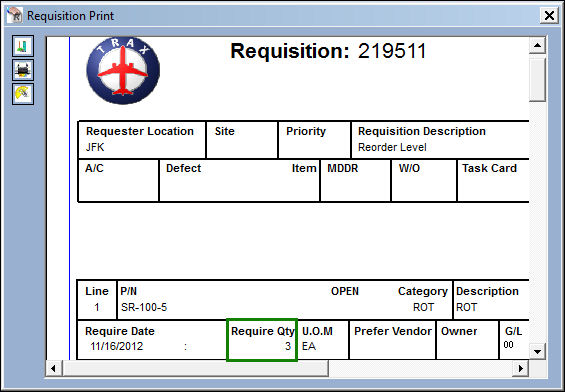Click the horizontal scrollbar left arrow
Screen dimensions: 565x392
(x=54, y=368)
